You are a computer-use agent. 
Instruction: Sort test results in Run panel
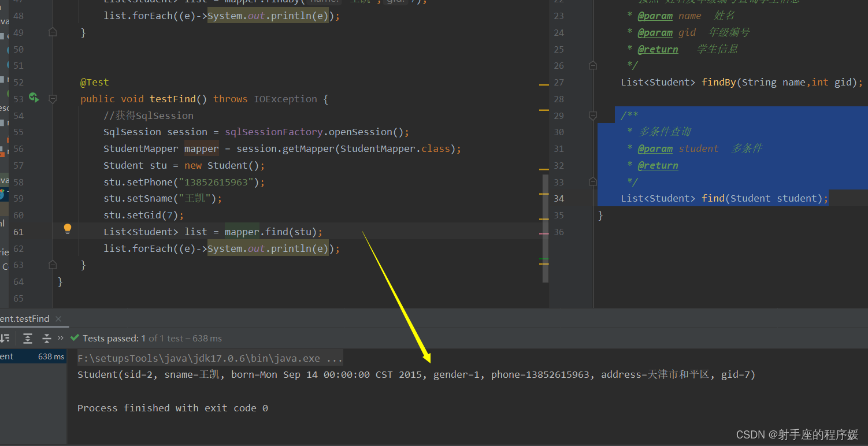(5, 338)
